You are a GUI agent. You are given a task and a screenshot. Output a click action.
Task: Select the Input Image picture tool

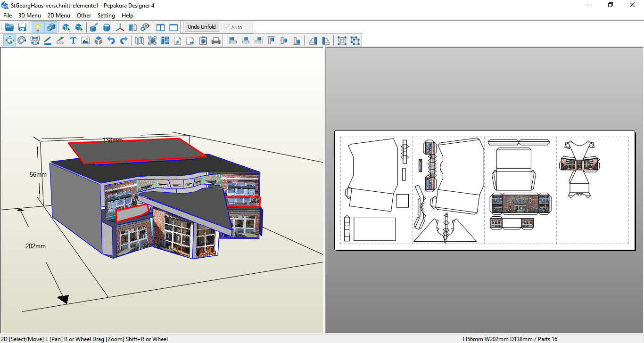click(85, 41)
